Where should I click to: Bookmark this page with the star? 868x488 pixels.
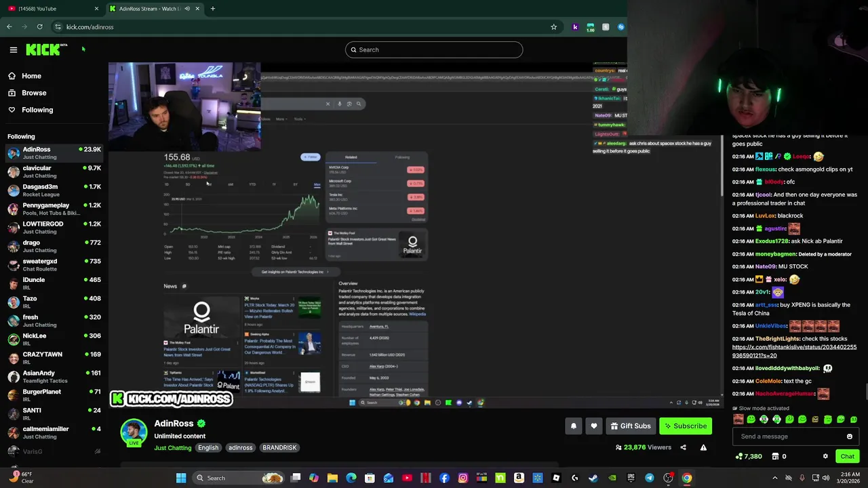pos(554,27)
